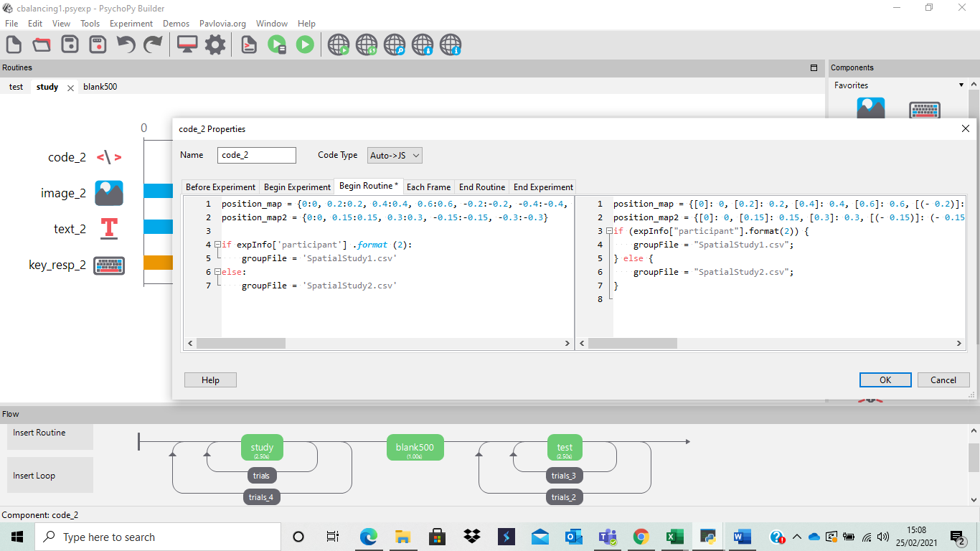The image size is (980, 551).
Task: Click the Insert Loop button
Action: pos(50,475)
